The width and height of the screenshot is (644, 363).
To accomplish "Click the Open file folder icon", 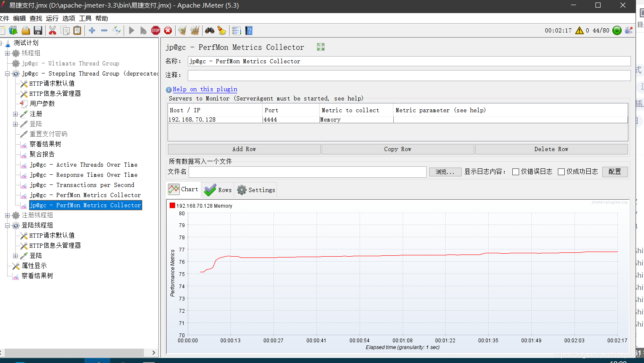I will tap(26, 30).
